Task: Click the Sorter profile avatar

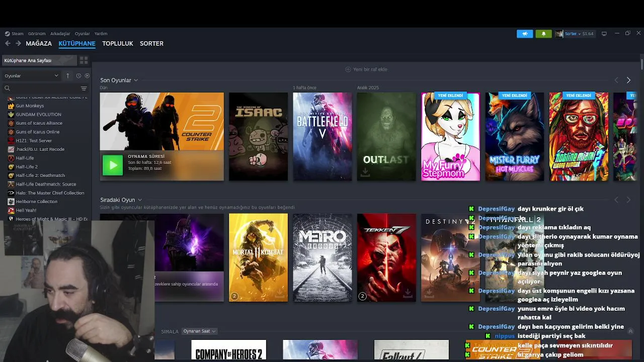Action: [x=559, y=34]
